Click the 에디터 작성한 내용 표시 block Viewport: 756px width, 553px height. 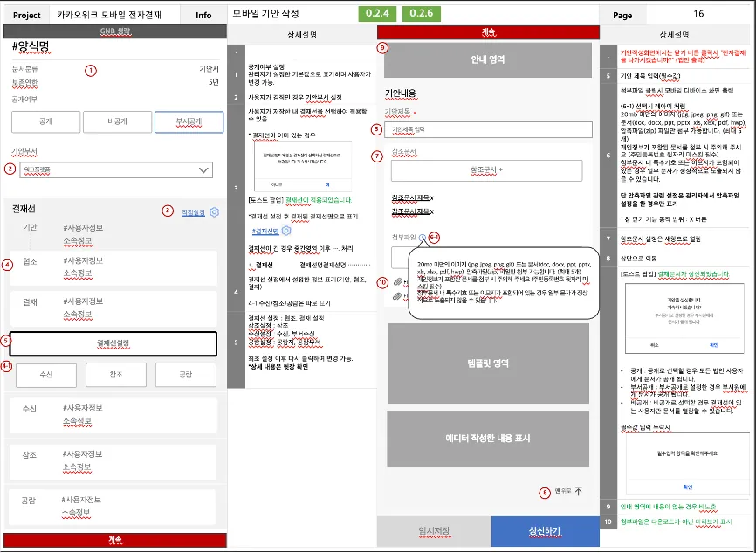(x=488, y=439)
